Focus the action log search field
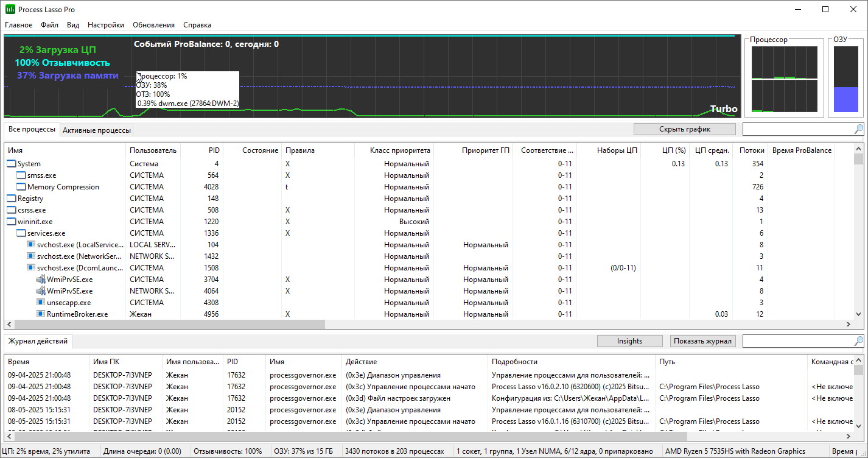The height and width of the screenshot is (458, 868). [798, 341]
